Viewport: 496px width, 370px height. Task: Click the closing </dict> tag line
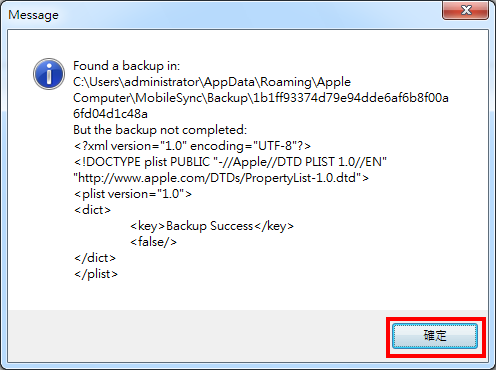[95, 258]
